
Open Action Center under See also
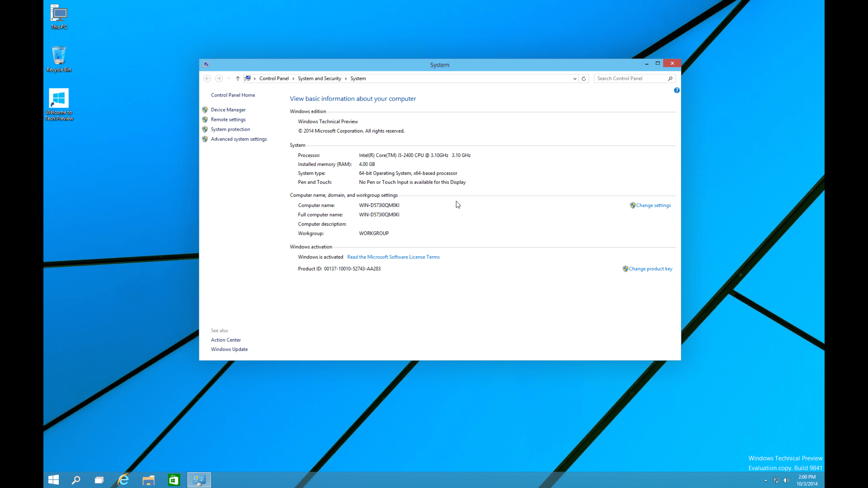(226, 340)
